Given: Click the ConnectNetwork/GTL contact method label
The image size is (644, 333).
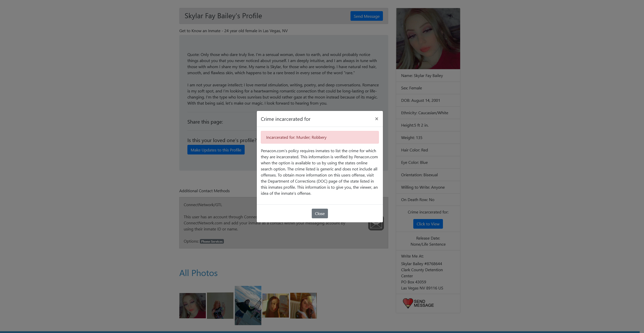Looking at the screenshot, I should tap(203, 205).
